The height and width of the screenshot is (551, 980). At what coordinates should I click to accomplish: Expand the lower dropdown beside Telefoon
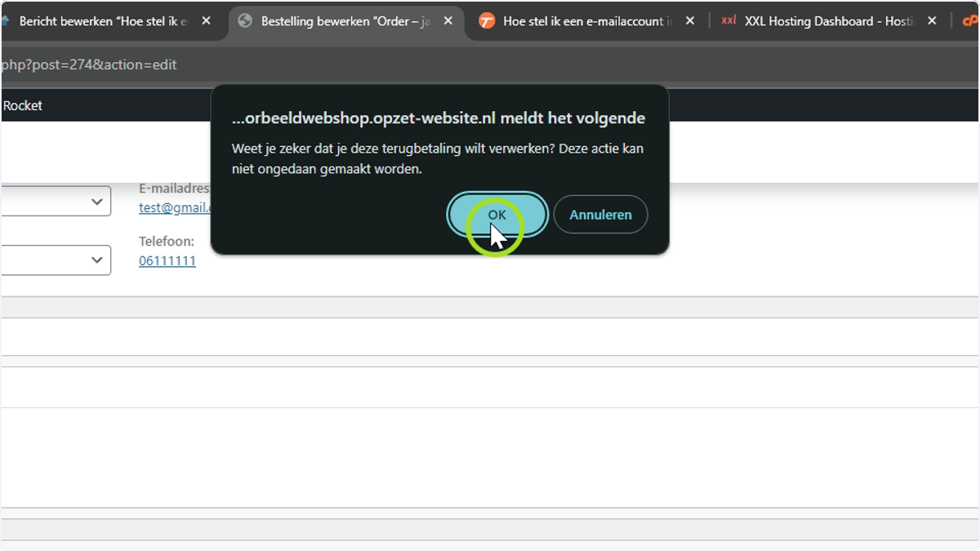pyautogui.click(x=56, y=260)
